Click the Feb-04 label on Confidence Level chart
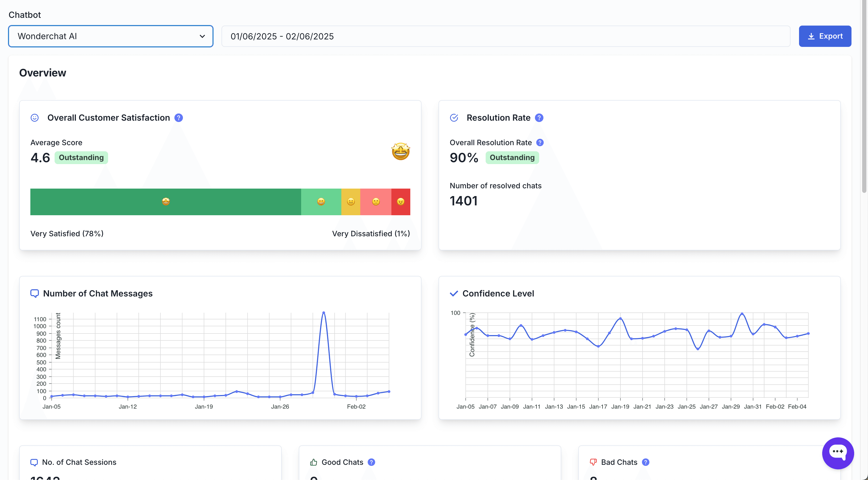868x480 pixels. (x=797, y=406)
